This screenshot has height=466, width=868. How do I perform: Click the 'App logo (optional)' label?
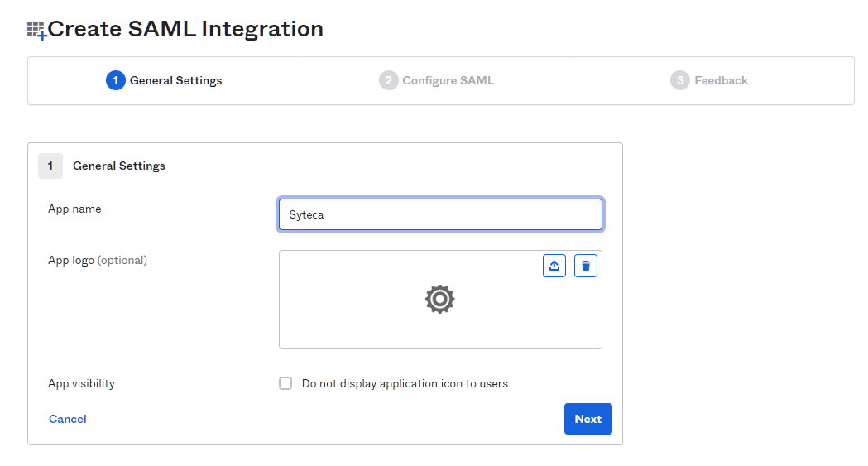[x=98, y=260]
